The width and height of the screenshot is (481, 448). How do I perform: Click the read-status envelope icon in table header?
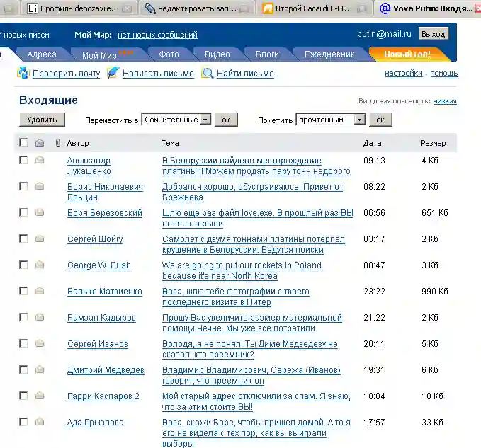40,142
